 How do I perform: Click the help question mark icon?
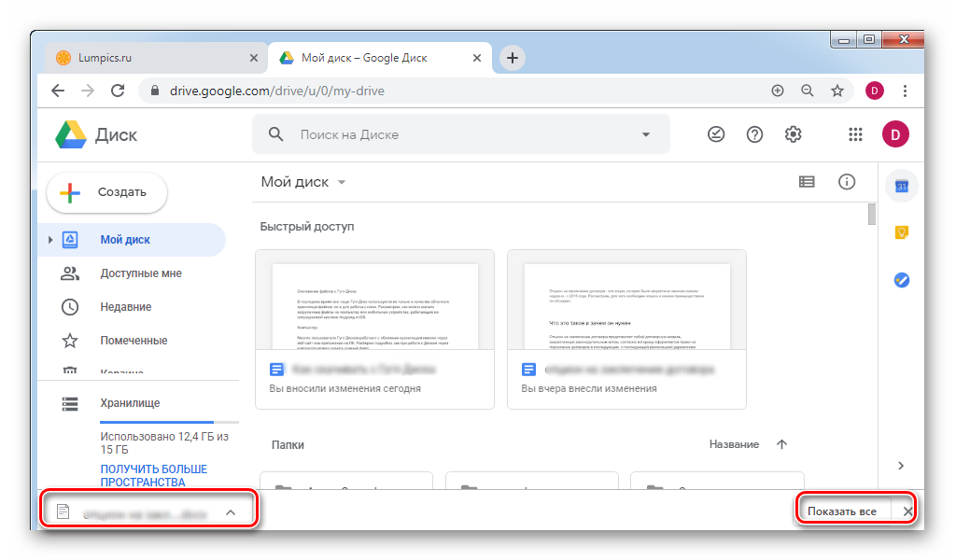pyautogui.click(x=754, y=134)
